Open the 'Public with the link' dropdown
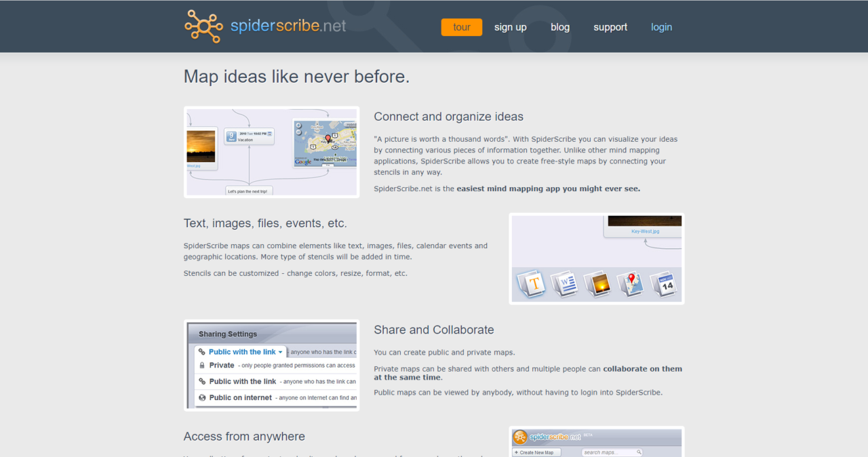The width and height of the screenshot is (868, 457). [x=241, y=352]
